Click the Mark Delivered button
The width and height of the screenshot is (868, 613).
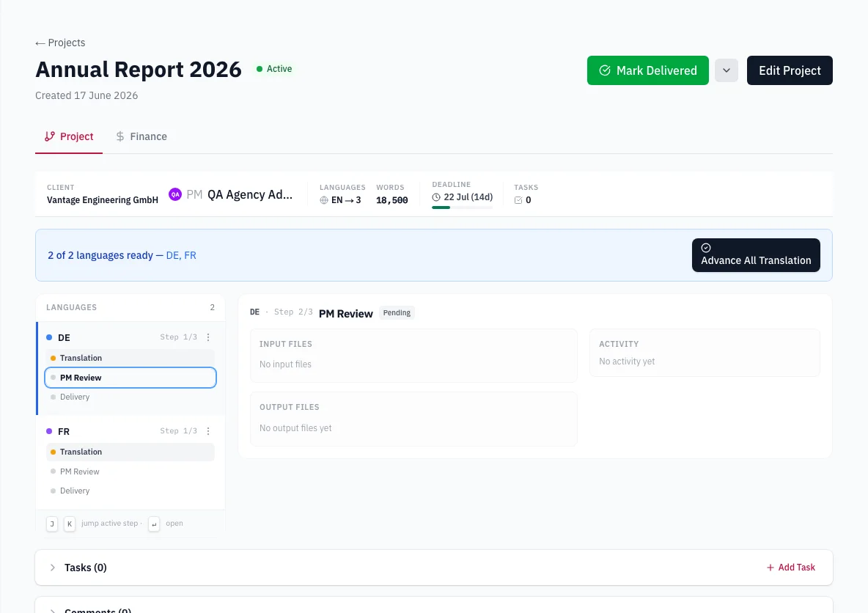click(x=647, y=70)
